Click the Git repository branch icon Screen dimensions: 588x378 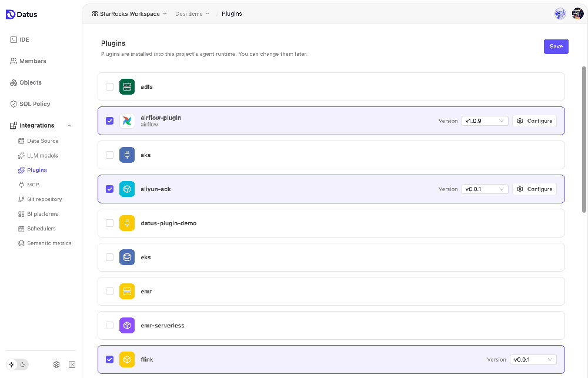21,199
